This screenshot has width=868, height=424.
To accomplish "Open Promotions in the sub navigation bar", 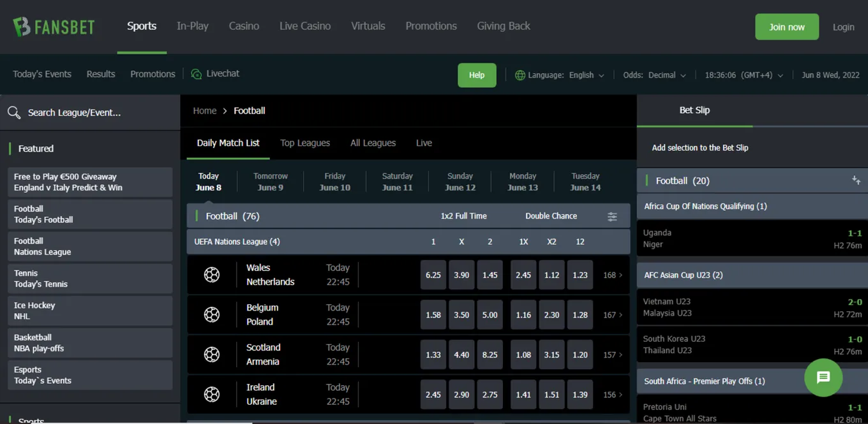I will click(153, 74).
